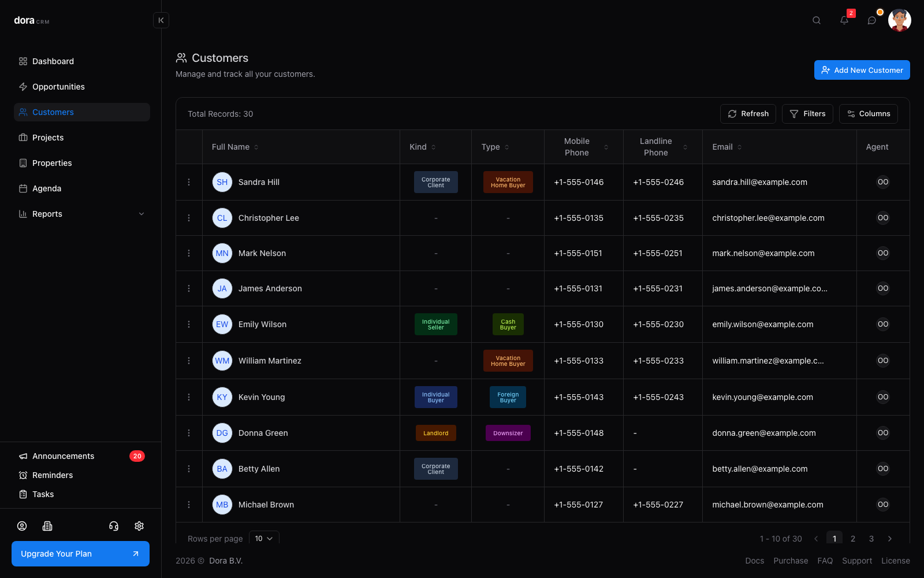
Task: Open the search icon in top bar
Action: click(x=817, y=20)
